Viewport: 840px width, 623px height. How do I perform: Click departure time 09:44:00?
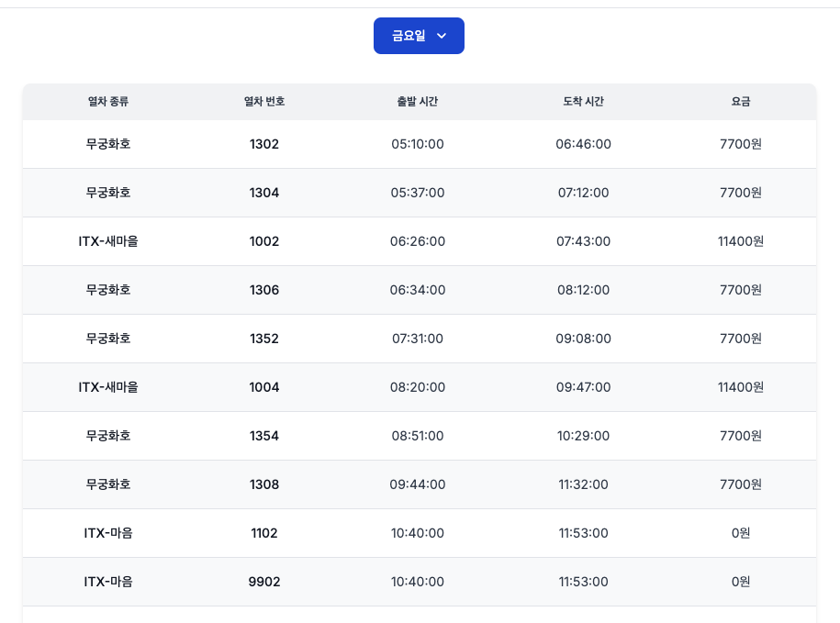tap(418, 484)
